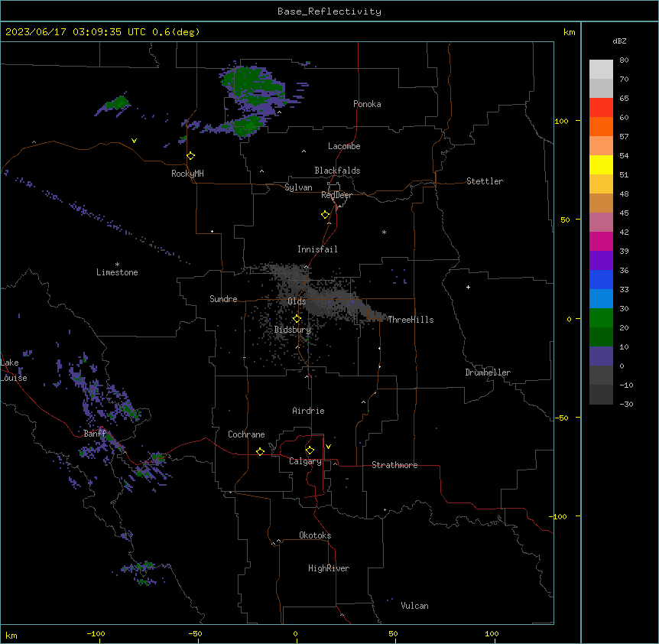Pick the light gray 80-70 dBZ legend swatch
The image size is (659, 644).
click(x=601, y=69)
